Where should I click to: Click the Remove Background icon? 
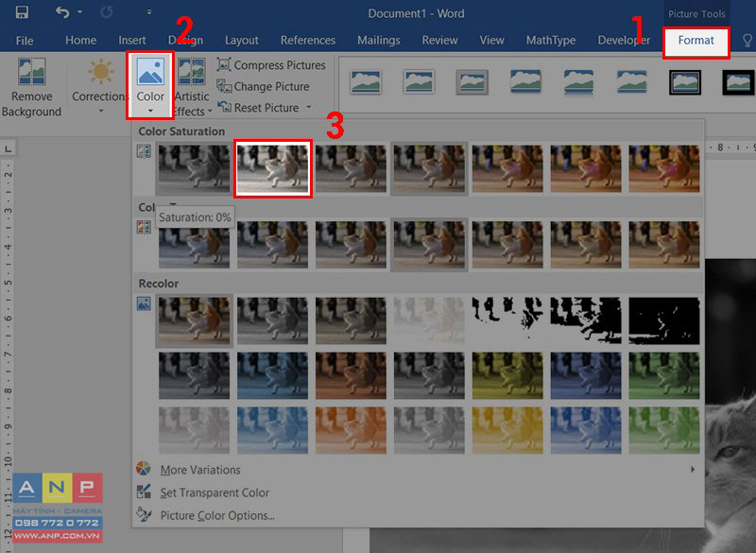32,71
